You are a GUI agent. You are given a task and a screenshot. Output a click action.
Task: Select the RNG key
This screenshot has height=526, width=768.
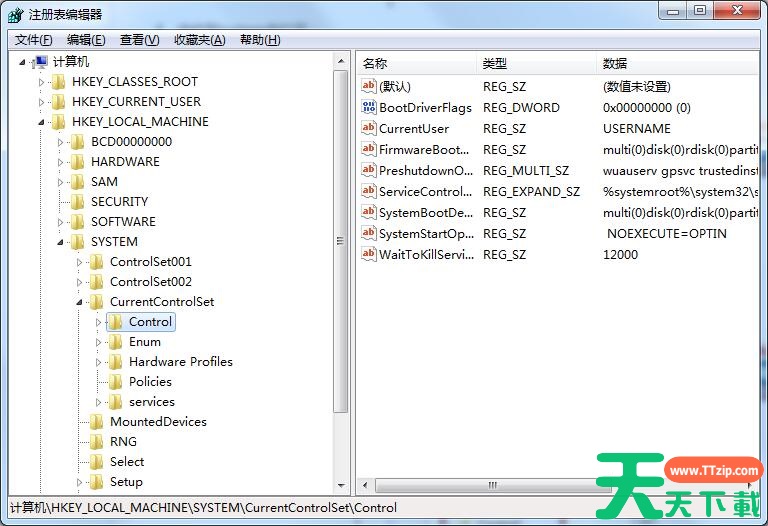tap(123, 442)
